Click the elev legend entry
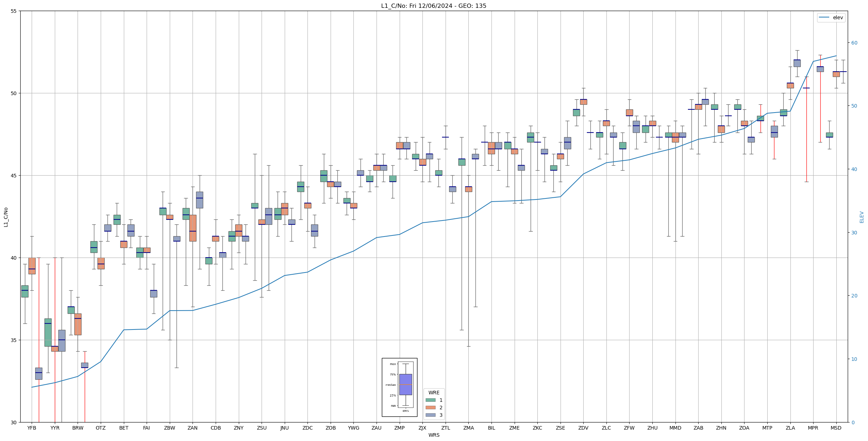The width and height of the screenshot is (868, 441). [838, 17]
